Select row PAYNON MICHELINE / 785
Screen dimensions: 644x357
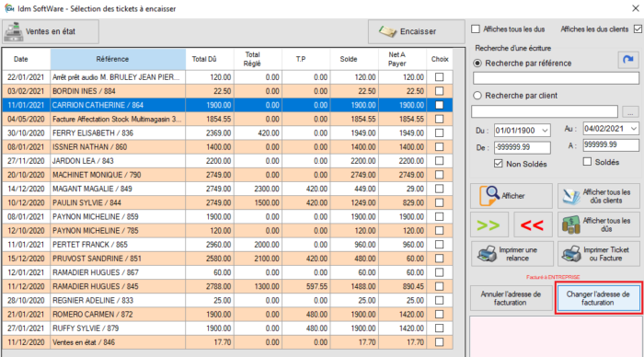[x=227, y=230]
